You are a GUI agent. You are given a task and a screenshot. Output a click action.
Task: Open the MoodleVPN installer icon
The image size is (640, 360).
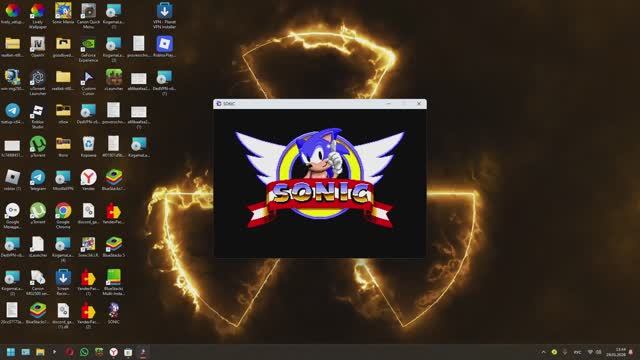(63, 178)
